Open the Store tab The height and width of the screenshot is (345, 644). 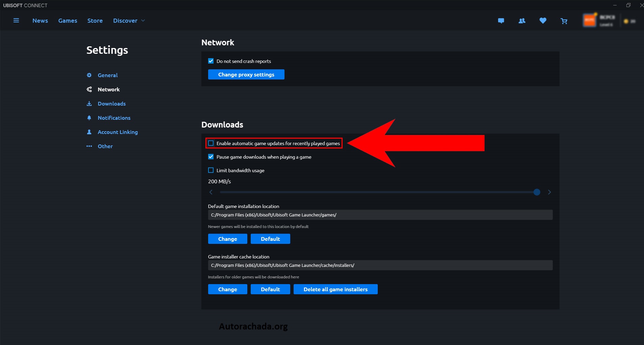coord(95,21)
